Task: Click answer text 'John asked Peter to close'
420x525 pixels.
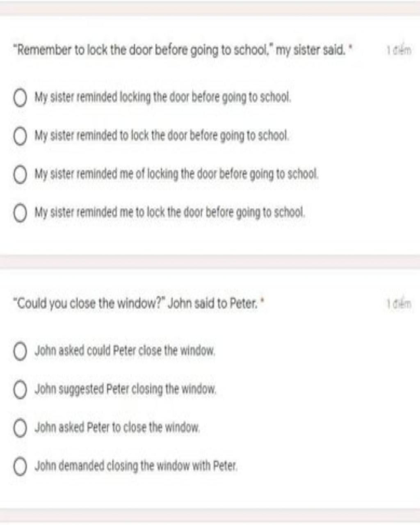Action: coord(117,428)
